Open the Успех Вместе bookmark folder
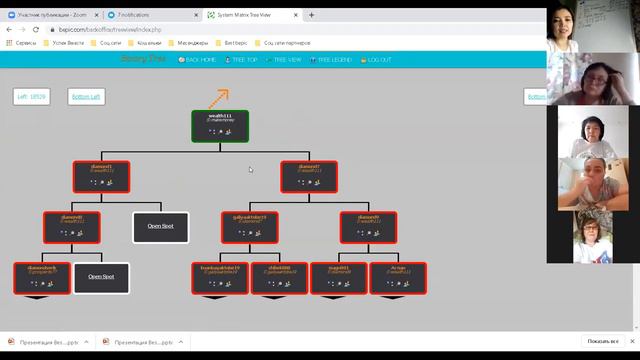 point(64,43)
